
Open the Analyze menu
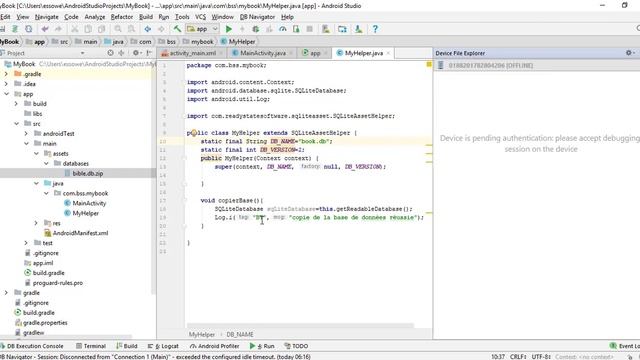tap(95, 17)
